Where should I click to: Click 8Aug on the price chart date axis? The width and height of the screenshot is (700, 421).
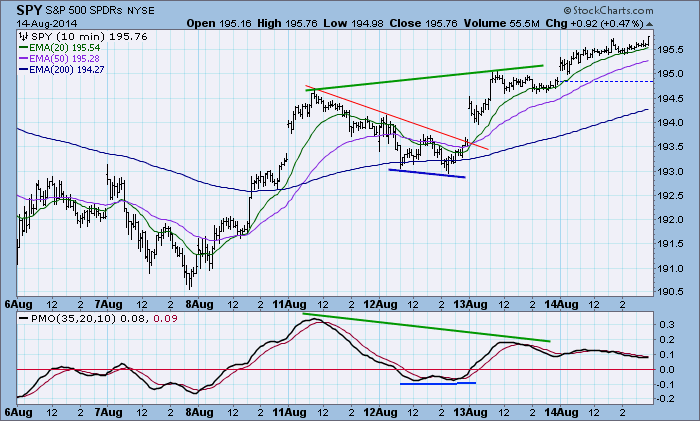point(199,304)
